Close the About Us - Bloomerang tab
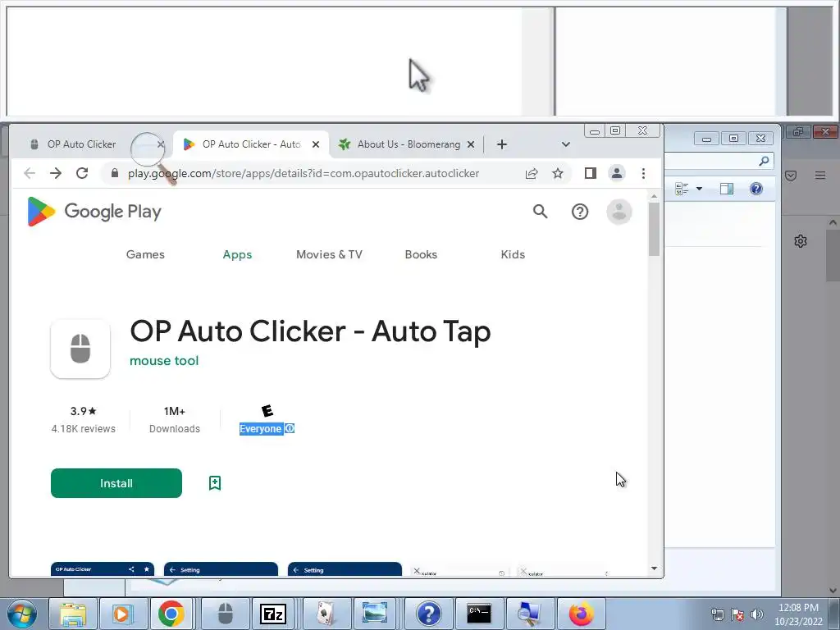Image resolution: width=840 pixels, height=630 pixels. (471, 144)
